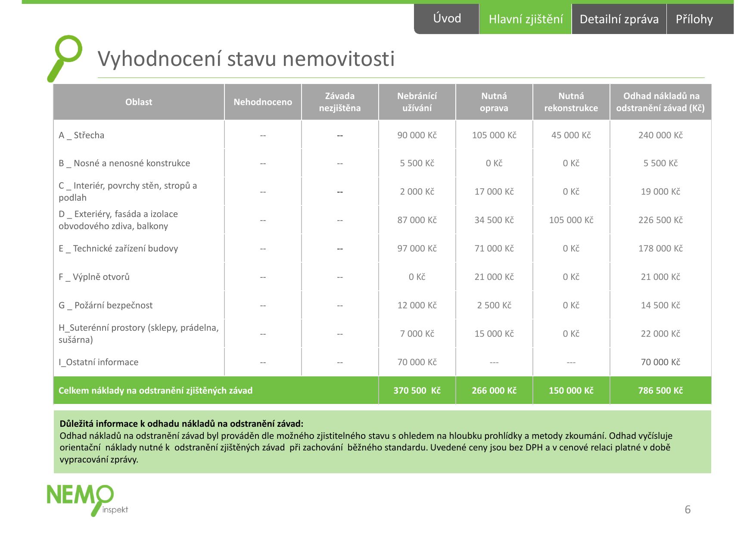Image resolution: width=756 pixels, height=534 pixels.
Task: Click the Technické zařízení total 178 000 Kč
Action: coord(660,248)
